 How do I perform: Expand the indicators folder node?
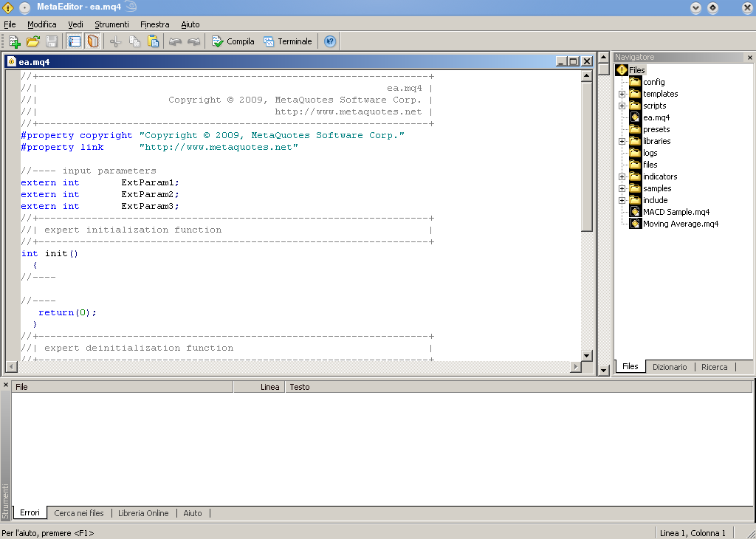[x=622, y=177]
